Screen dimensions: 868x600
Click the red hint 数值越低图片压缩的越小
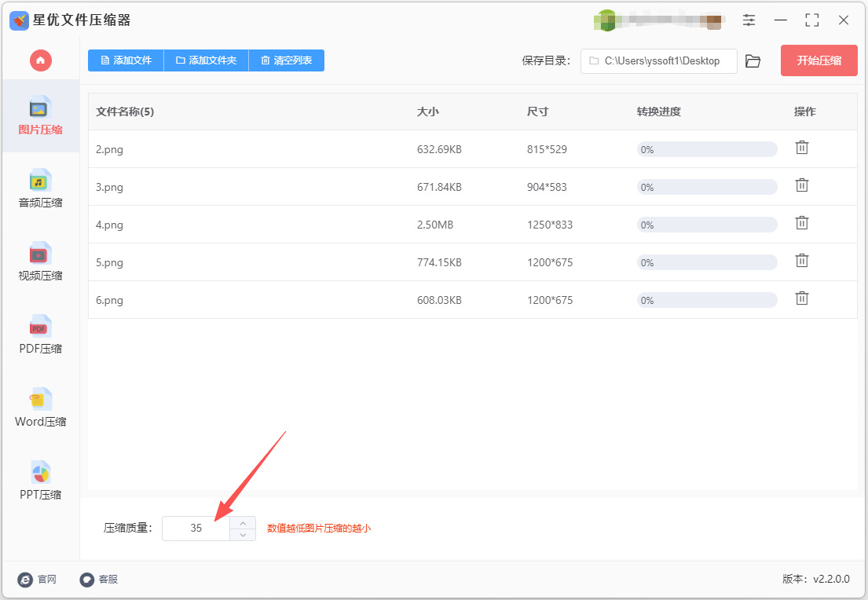point(319,528)
